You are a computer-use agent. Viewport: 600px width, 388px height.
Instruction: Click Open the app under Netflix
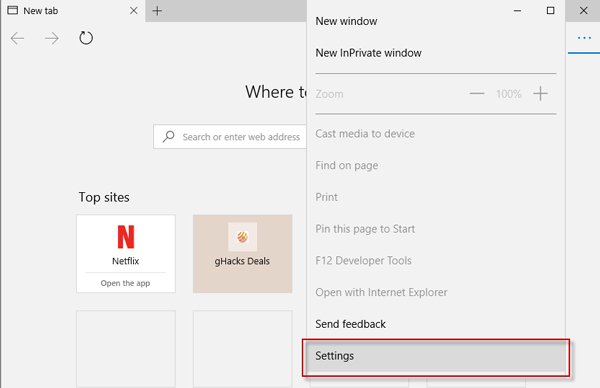tap(126, 283)
